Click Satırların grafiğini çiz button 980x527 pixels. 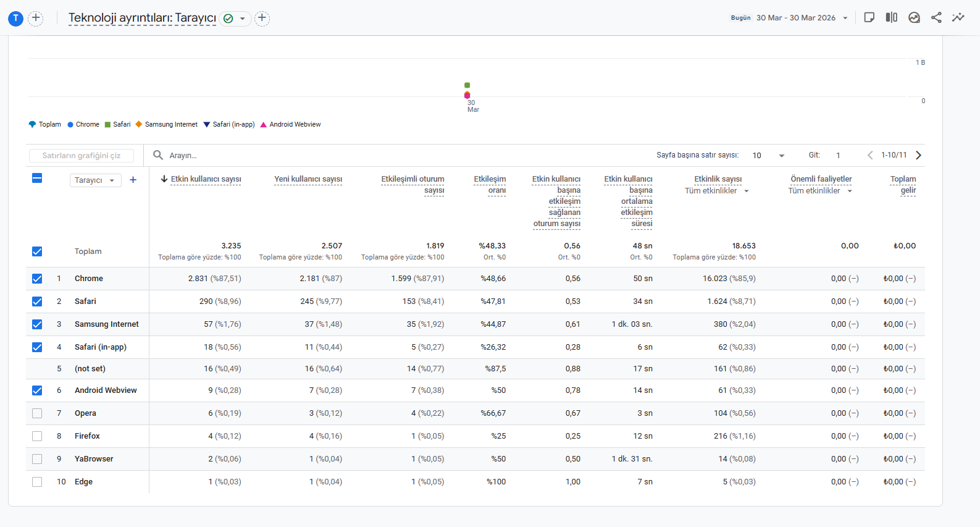[81, 156]
